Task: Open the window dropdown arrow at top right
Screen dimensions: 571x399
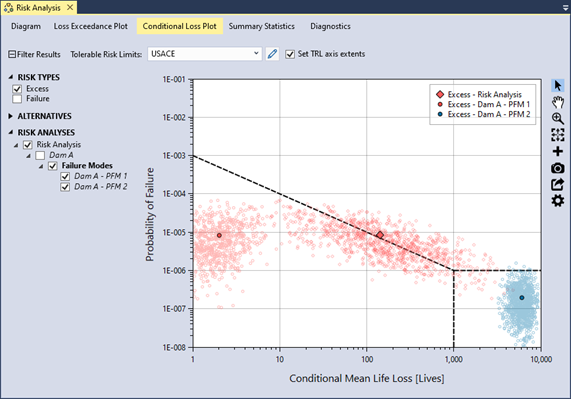Action: pos(565,8)
